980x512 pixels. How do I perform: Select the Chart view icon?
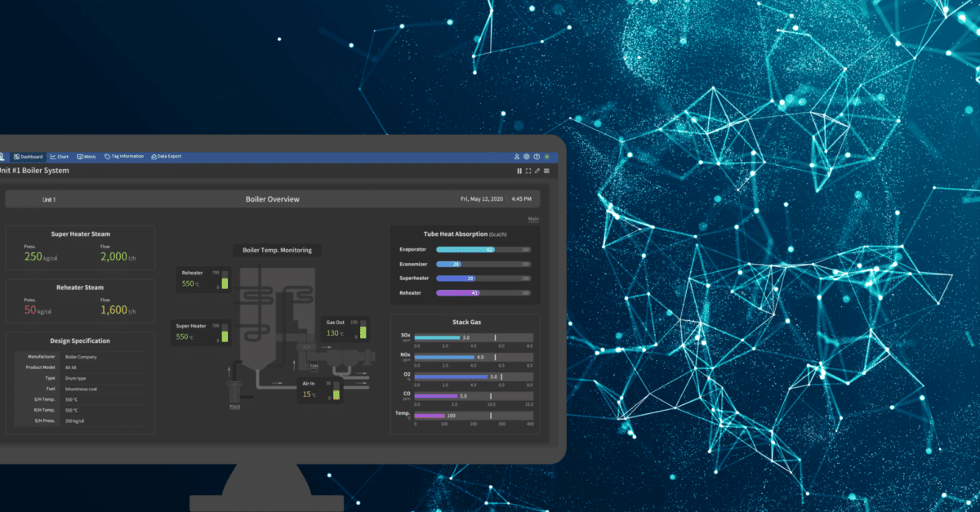click(x=55, y=156)
